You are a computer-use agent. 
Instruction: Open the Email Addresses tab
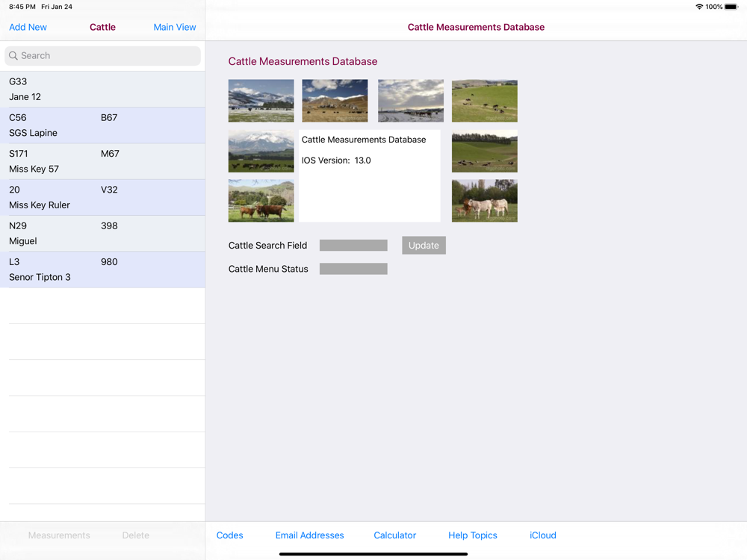310,535
